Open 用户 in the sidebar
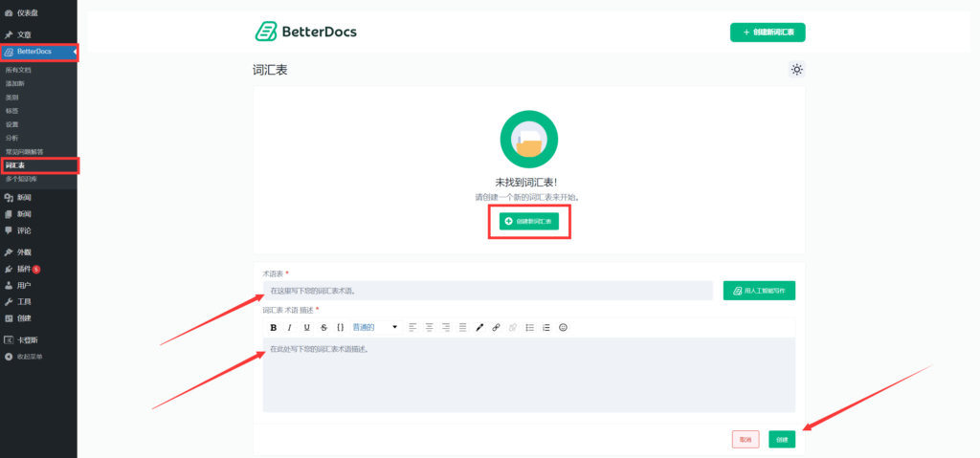The image size is (980, 458). point(24,286)
